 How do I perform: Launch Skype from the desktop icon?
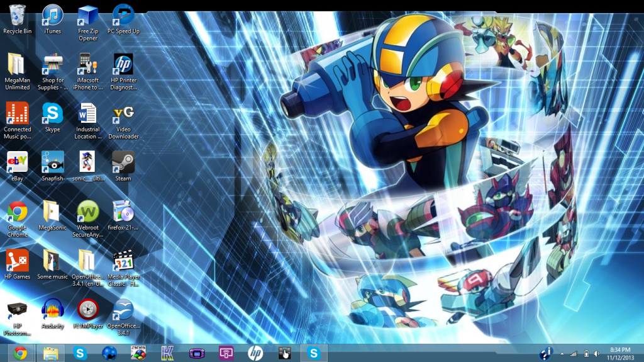53,118
